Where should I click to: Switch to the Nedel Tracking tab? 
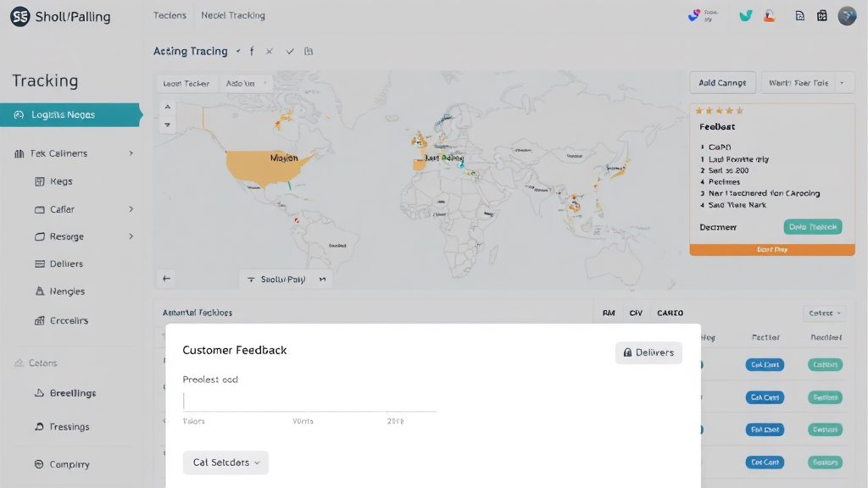tap(233, 15)
